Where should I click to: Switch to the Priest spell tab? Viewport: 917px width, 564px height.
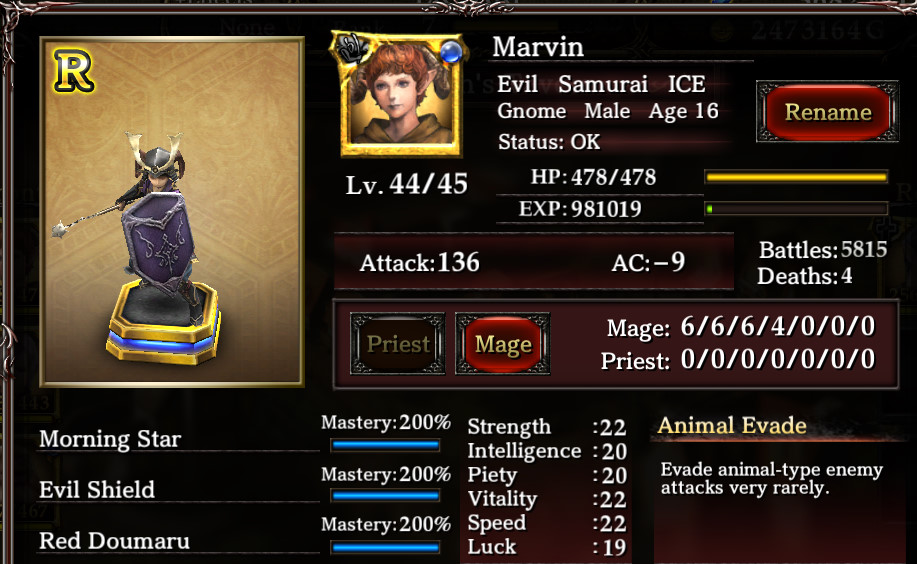pyautogui.click(x=398, y=344)
